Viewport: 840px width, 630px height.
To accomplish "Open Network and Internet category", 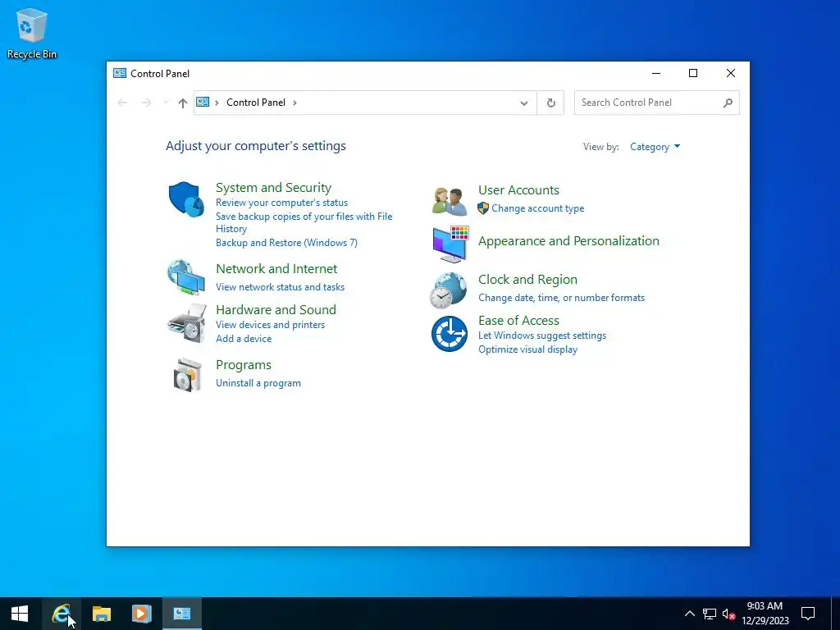I will pos(276,269).
